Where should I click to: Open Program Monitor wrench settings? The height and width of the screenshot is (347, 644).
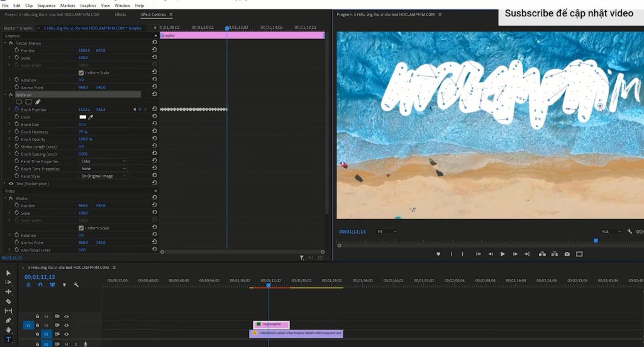click(630, 232)
